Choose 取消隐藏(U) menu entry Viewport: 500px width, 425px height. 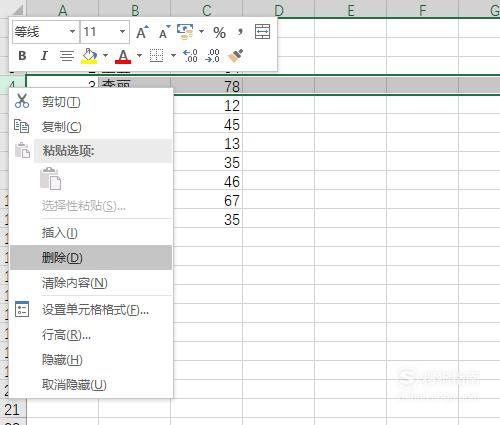(91, 385)
